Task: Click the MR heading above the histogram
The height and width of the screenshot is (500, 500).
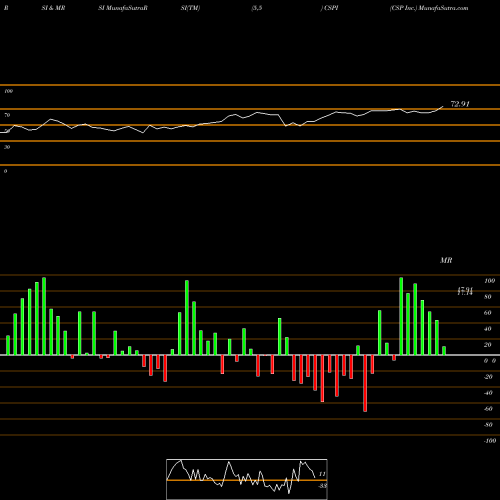Action: click(x=446, y=260)
